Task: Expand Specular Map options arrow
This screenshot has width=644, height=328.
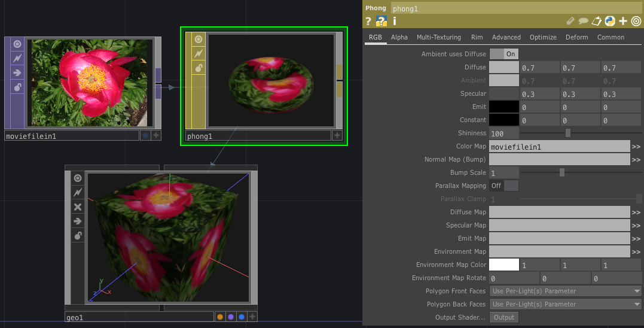Action: click(636, 225)
